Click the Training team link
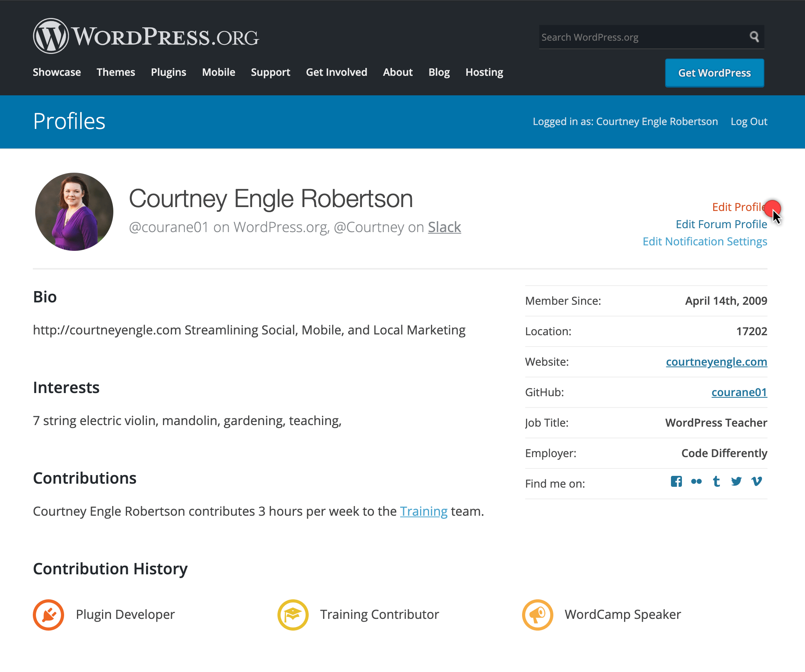This screenshot has height=672, width=805. [x=424, y=511]
